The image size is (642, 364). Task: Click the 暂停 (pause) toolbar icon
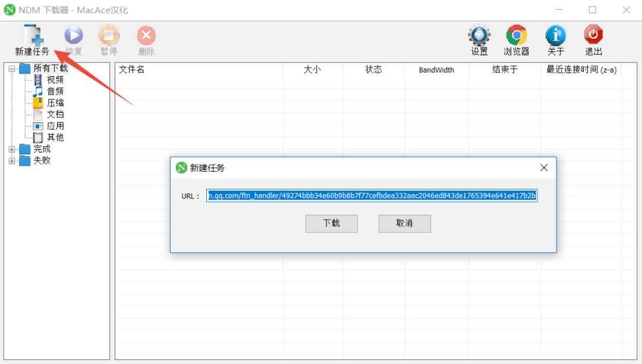(109, 36)
